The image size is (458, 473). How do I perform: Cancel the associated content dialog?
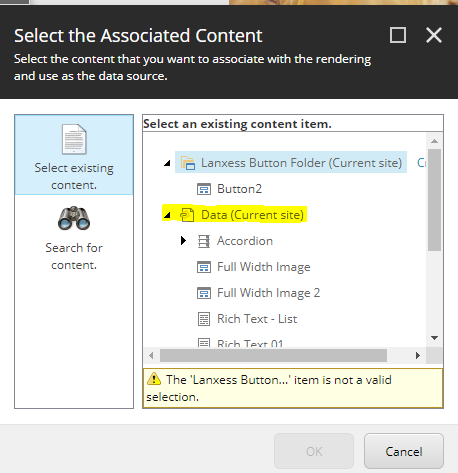point(404,451)
